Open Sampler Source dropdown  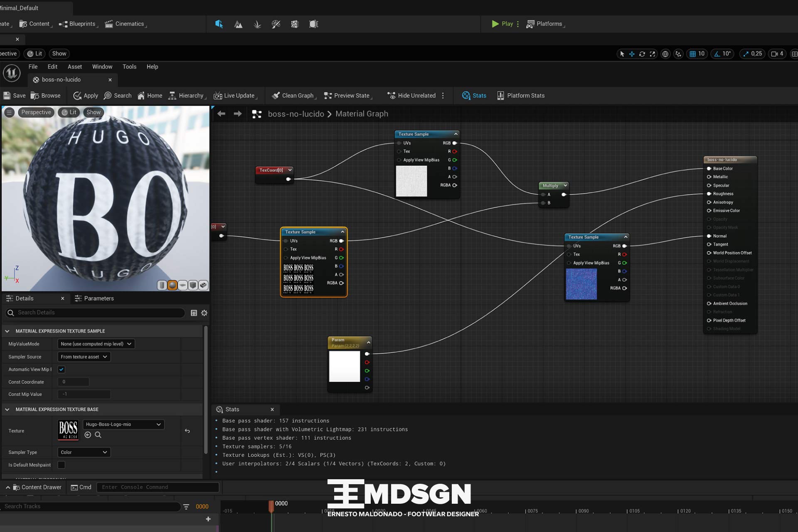84,357
